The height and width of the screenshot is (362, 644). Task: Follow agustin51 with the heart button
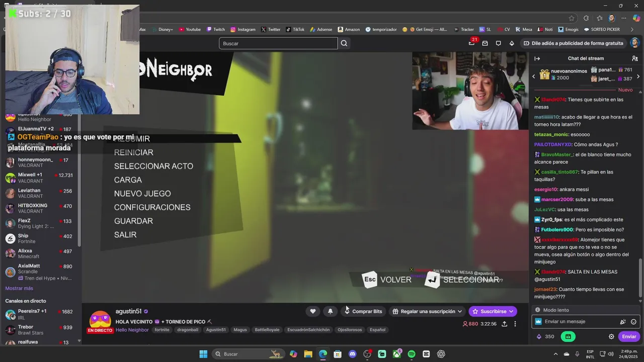tap(313, 311)
